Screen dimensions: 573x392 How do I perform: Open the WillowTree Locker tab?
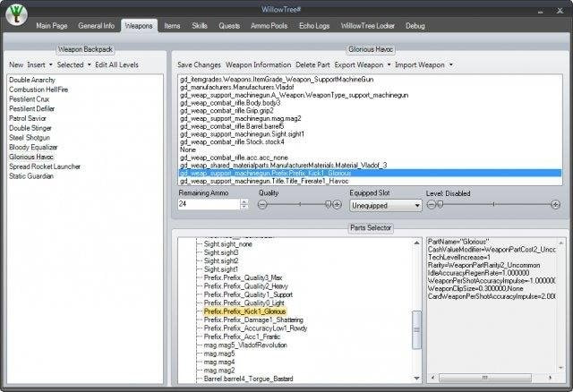pos(368,26)
